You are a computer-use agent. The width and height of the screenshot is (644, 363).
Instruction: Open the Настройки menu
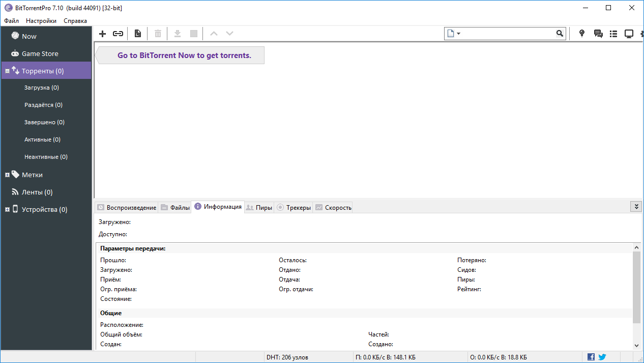click(x=41, y=21)
